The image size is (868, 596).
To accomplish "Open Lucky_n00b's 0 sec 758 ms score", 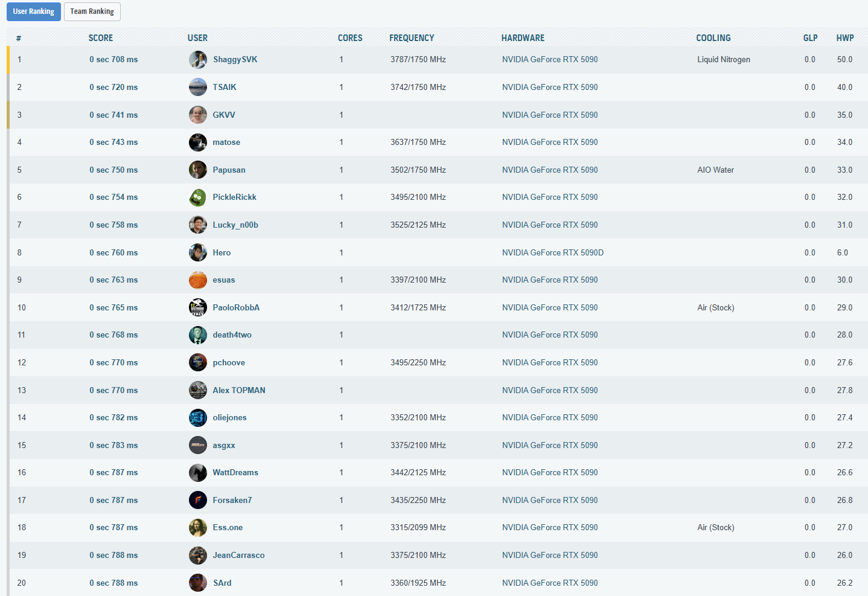I will [x=113, y=225].
